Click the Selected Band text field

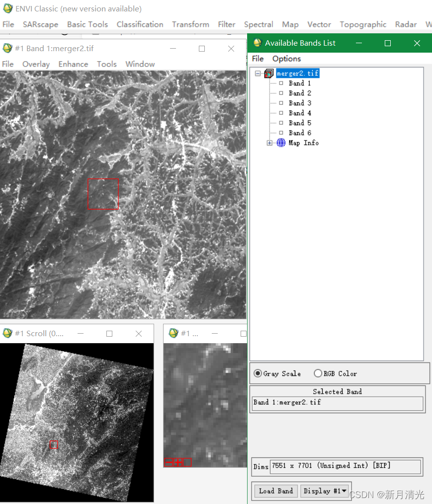(x=337, y=402)
